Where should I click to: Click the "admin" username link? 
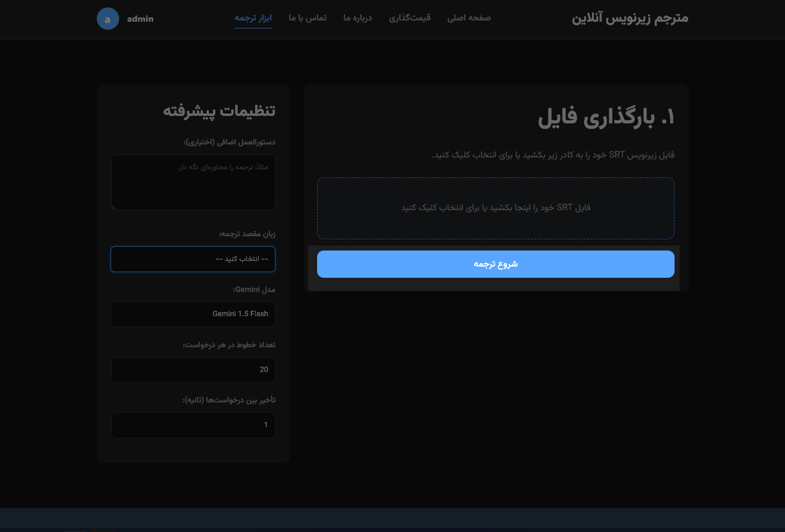tap(140, 19)
